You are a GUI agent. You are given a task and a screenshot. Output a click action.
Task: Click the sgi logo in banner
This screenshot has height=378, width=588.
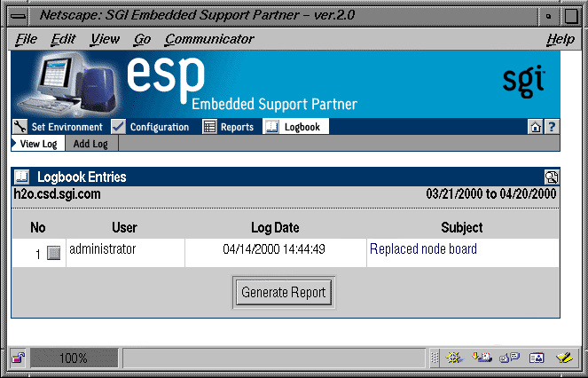pyautogui.click(x=523, y=81)
